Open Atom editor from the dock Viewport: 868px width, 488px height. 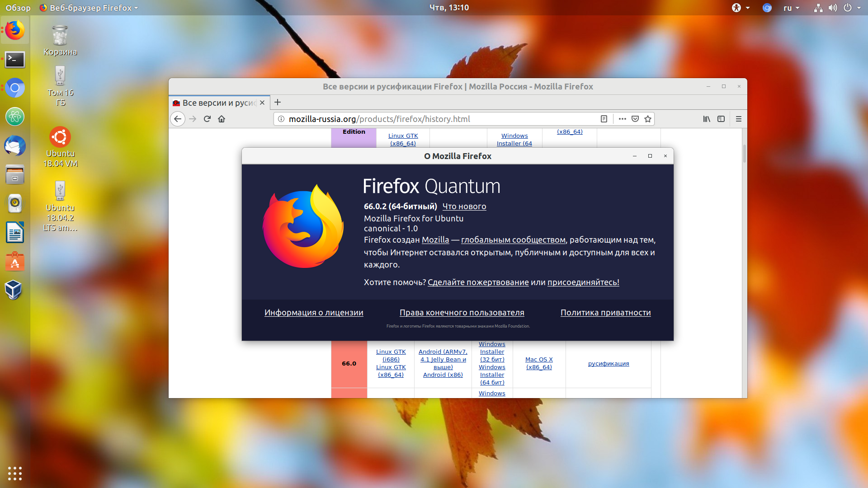point(15,117)
